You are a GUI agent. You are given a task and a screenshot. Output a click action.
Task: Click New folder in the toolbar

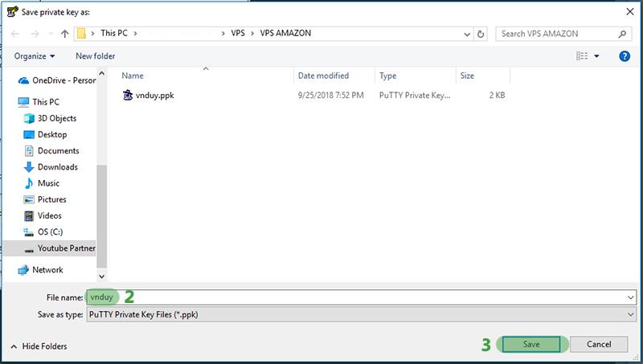(95, 56)
